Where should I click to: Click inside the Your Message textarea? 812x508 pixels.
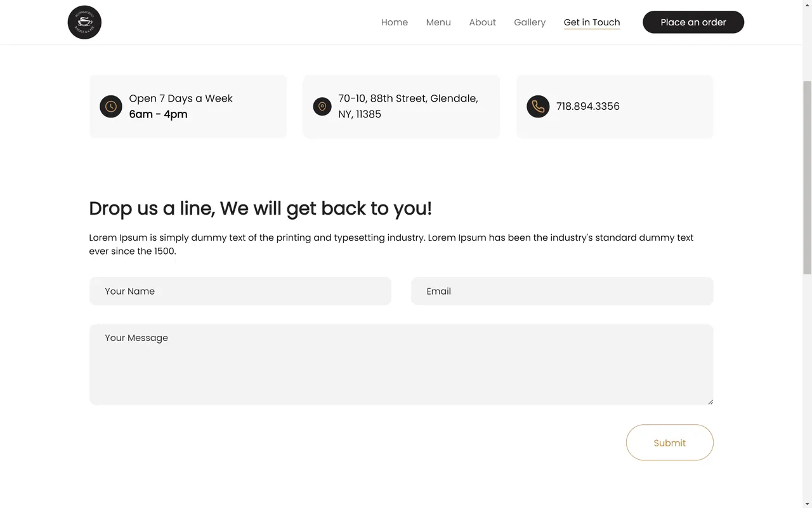click(x=401, y=364)
